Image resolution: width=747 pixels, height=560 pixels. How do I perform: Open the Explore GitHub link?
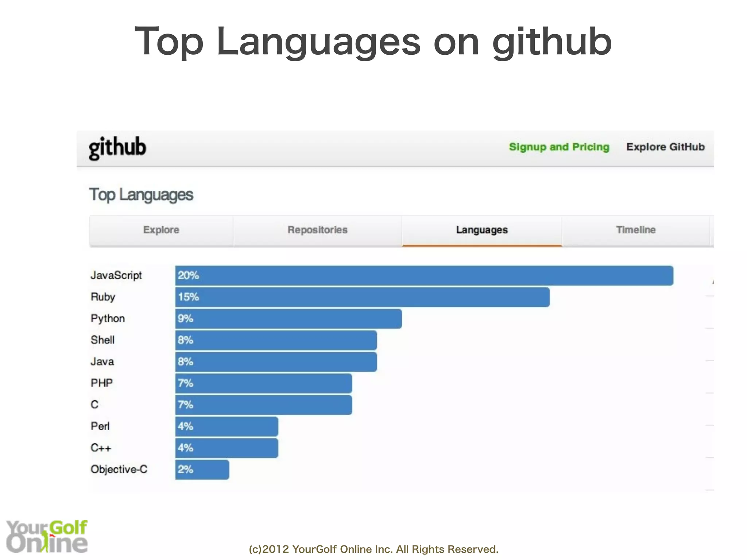point(665,147)
